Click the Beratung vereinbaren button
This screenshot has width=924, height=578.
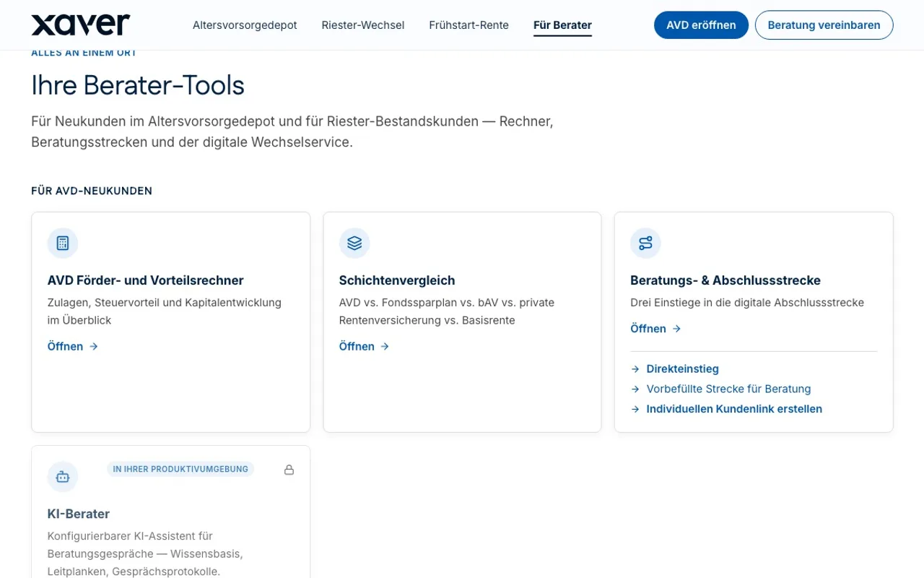point(824,25)
